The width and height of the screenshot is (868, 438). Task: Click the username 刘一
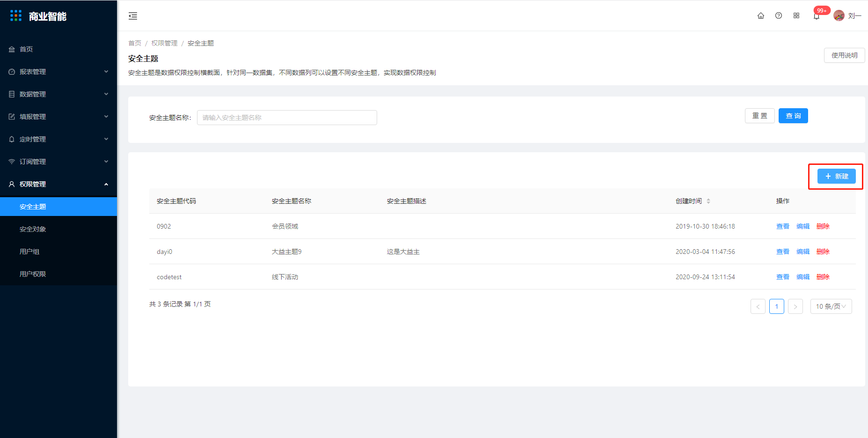pyautogui.click(x=854, y=16)
